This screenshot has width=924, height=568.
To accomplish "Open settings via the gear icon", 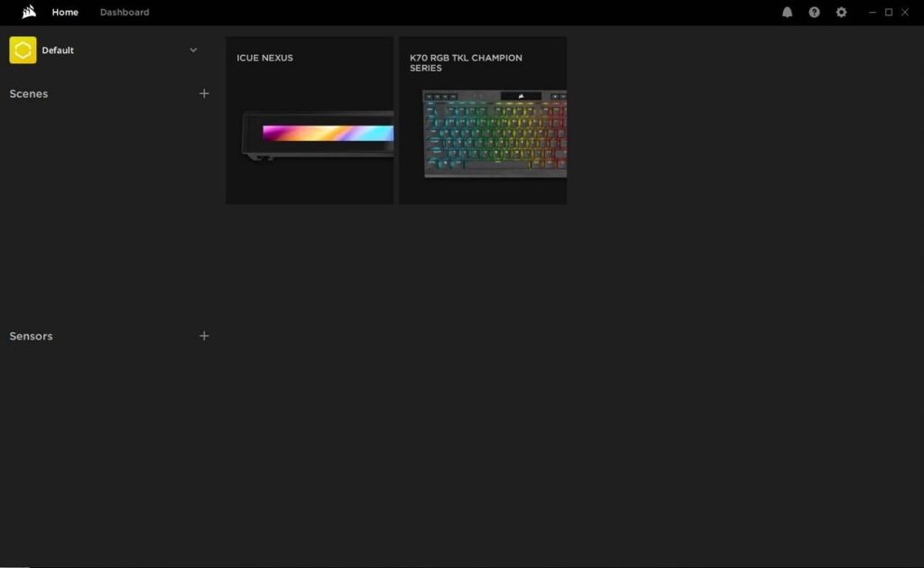I will (x=841, y=13).
